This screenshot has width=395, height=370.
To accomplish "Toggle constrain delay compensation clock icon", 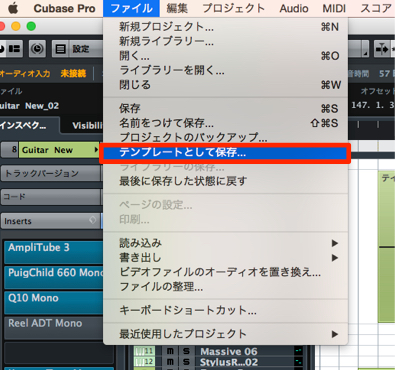I will [37, 49].
